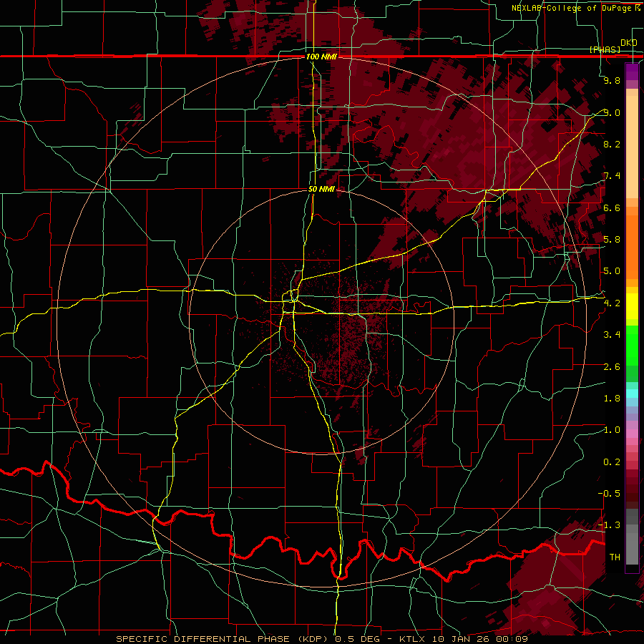
Task: Click the 8.2 scale value
Action: pos(612,144)
